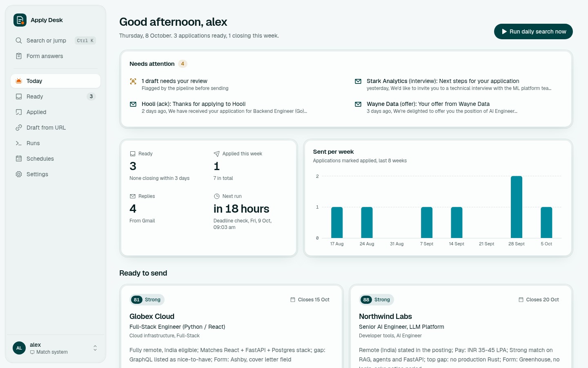Click the Settings gear icon

(x=19, y=174)
